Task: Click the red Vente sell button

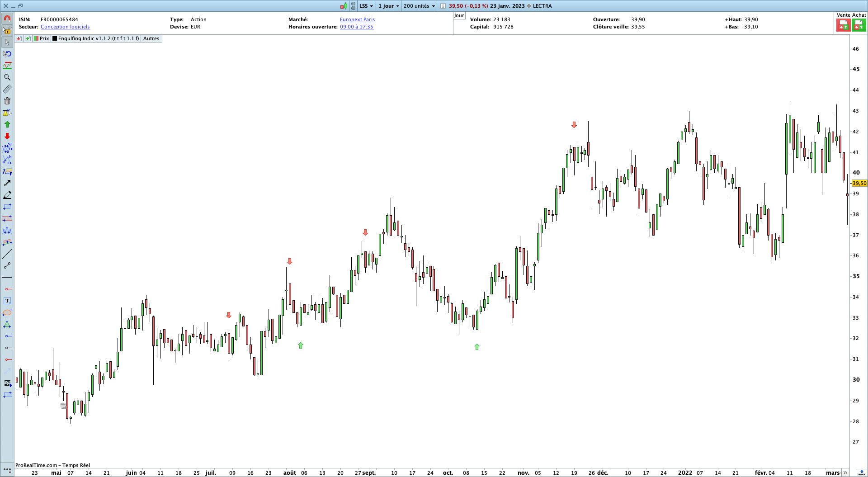Action: click(843, 25)
